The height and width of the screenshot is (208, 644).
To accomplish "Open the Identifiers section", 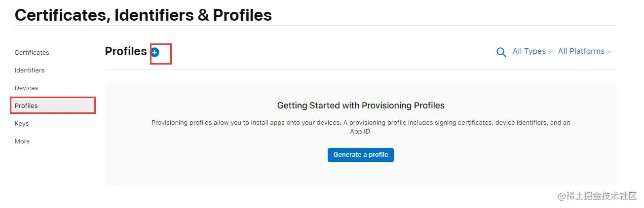I will [x=30, y=70].
